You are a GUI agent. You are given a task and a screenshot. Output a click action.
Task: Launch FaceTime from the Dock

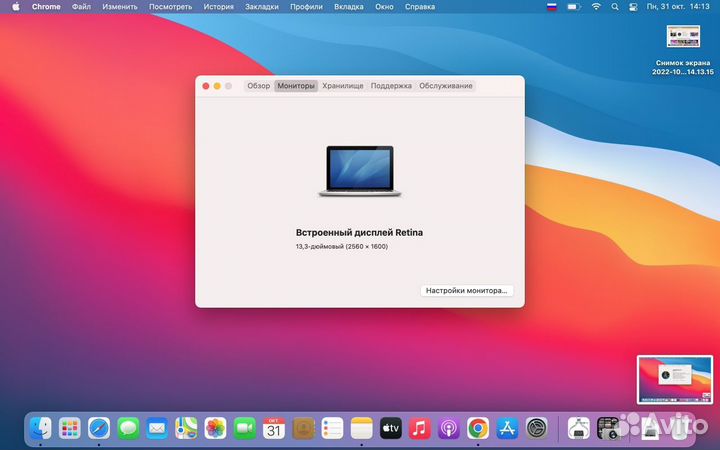245,428
